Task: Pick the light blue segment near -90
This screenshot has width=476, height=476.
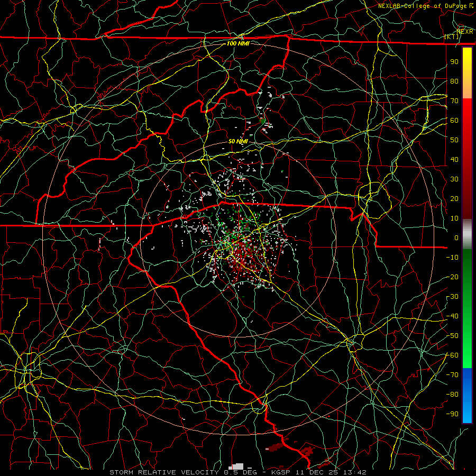Action: [x=467, y=413]
